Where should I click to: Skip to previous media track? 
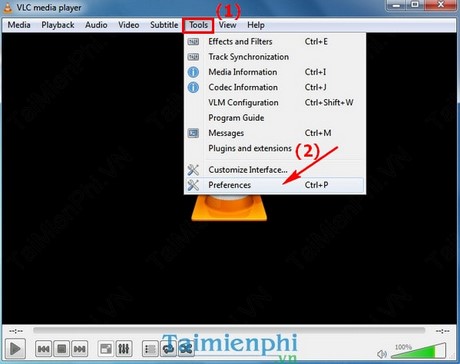43,349
